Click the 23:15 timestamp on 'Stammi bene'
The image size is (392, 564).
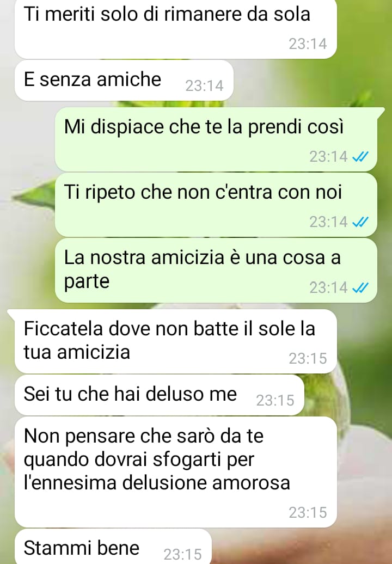(182, 554)
